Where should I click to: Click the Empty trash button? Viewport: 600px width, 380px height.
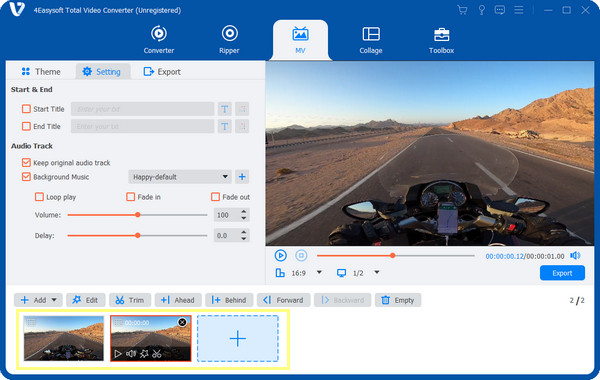398,300
